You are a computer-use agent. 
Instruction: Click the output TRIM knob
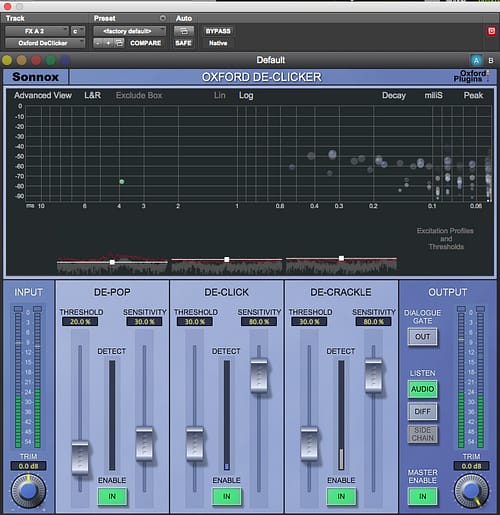tap(471, 491)
